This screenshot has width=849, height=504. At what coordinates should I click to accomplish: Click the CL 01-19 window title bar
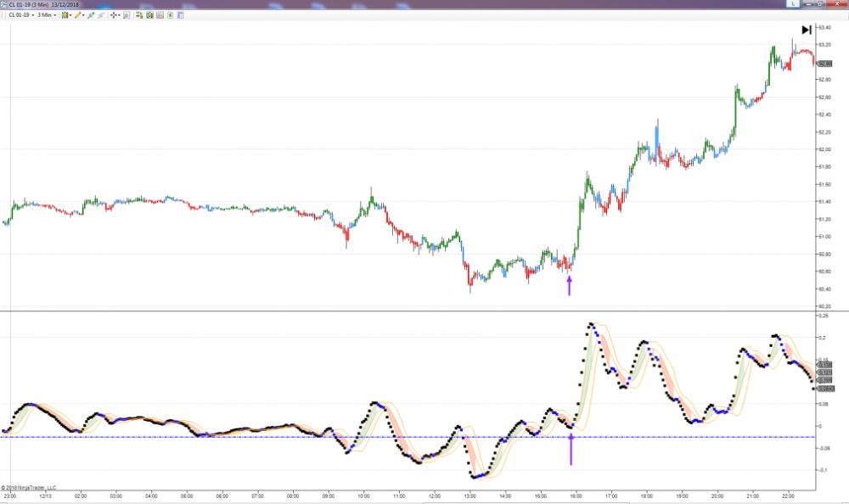tap(340, 4)
